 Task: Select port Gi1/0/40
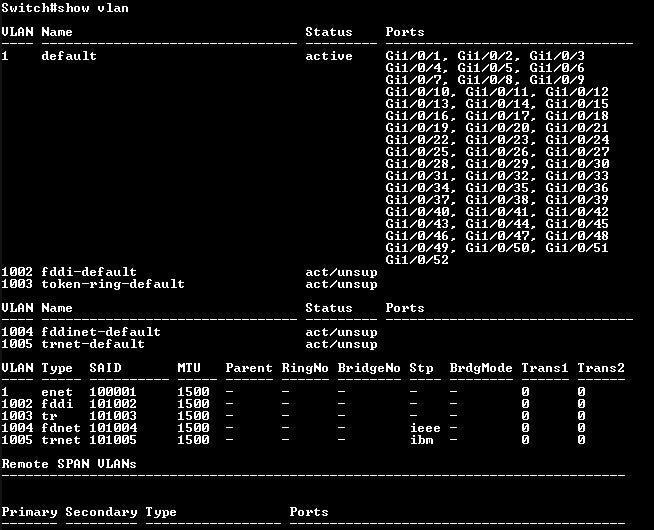point(417,212)
